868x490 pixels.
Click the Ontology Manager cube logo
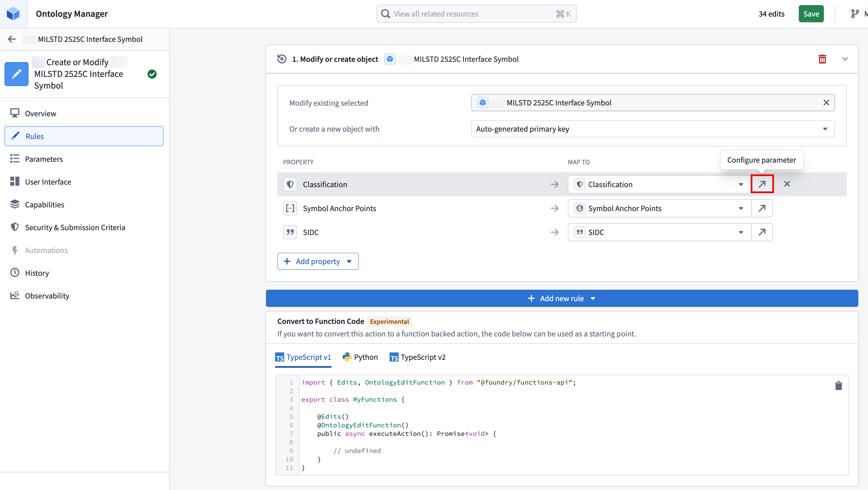(x=13, y=14)
